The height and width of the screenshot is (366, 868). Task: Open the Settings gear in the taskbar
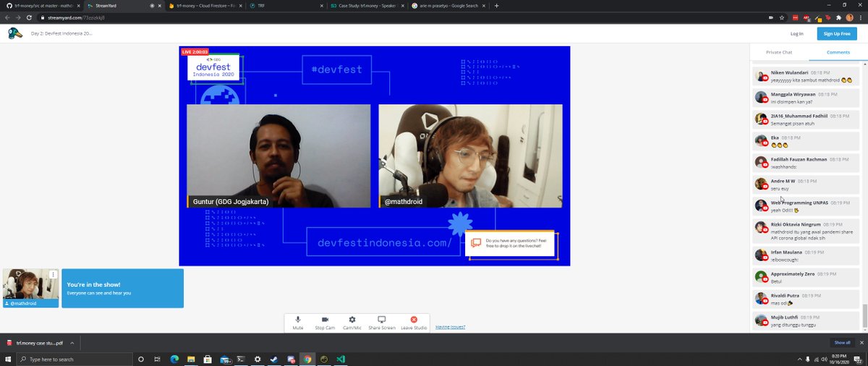pos(258,359)
